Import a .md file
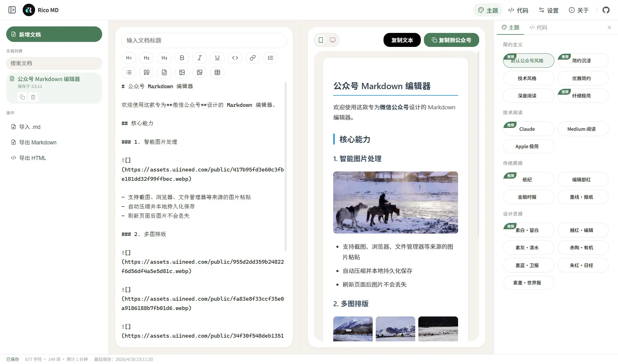618x364 pixels. 54,127
